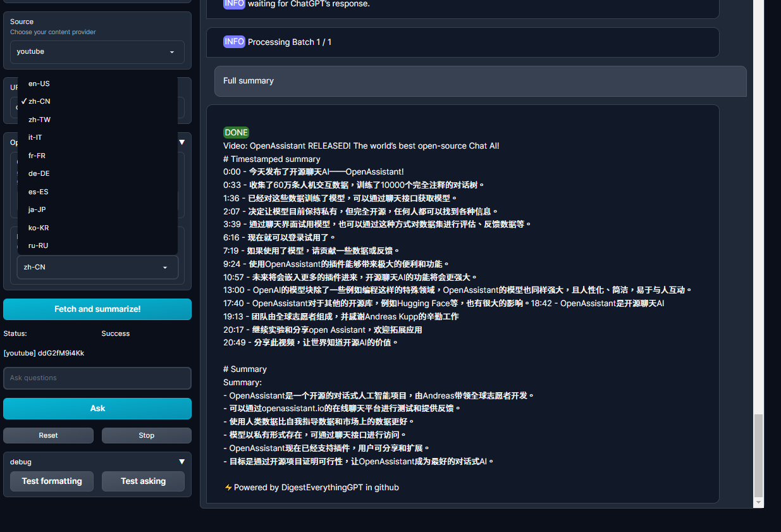Click the green DONE badge
This screenshot has height=532, width=781.
pos(237,133)
